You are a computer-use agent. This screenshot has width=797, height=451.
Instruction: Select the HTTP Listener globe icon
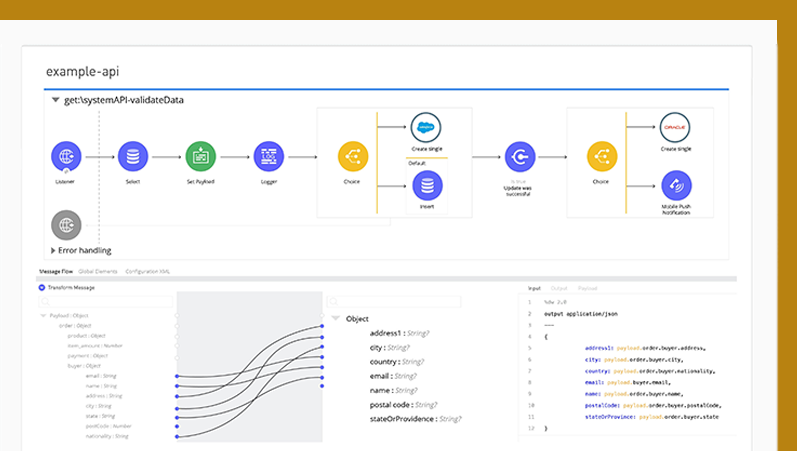(x=66, y=156)
